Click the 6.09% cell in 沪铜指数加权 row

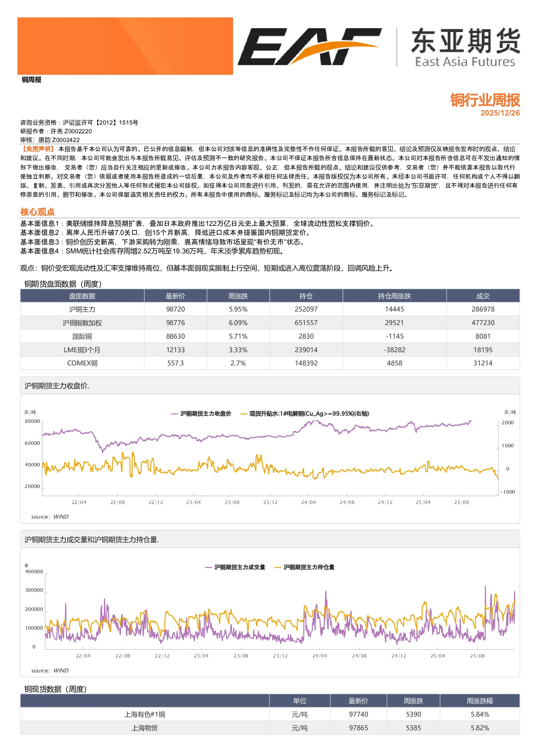[x=238, y=323]
